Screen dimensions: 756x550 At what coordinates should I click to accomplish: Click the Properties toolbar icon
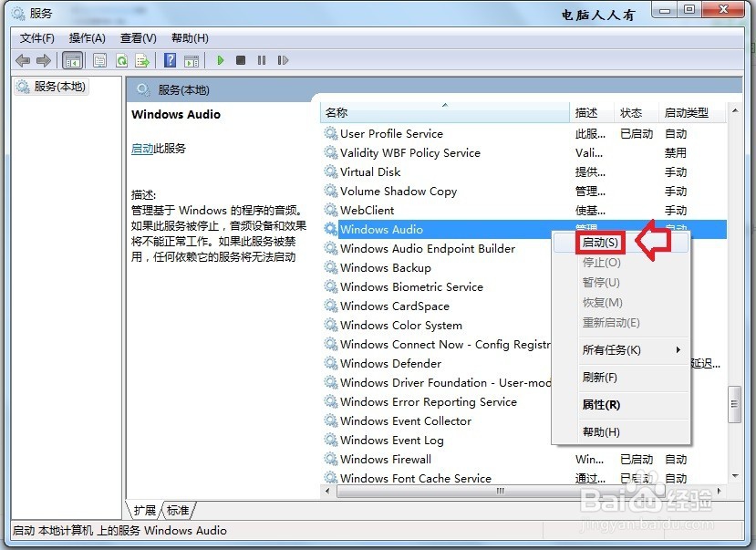99,60
